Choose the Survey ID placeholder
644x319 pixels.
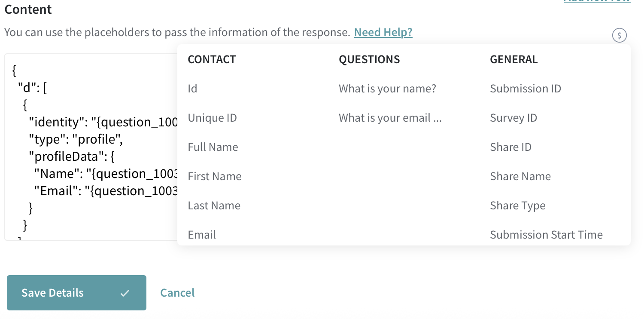513,118
